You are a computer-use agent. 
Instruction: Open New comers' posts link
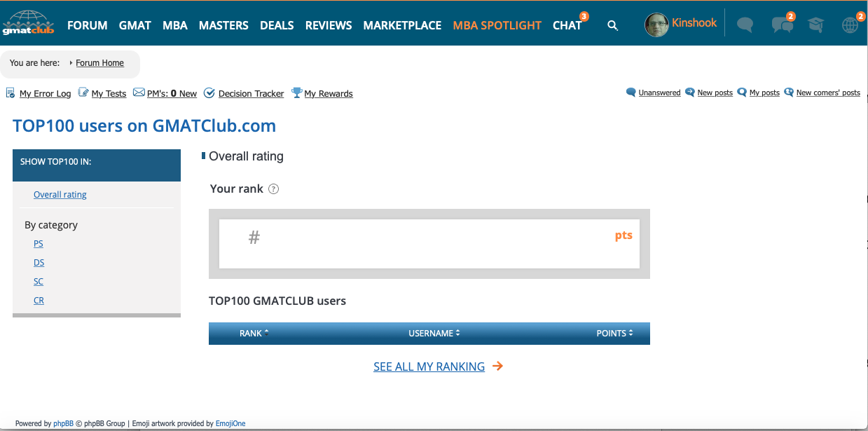828,93
